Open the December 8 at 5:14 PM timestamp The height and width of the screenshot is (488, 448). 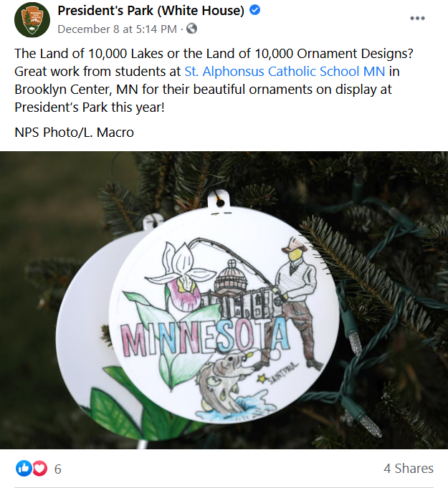click(x=117, y=29)
